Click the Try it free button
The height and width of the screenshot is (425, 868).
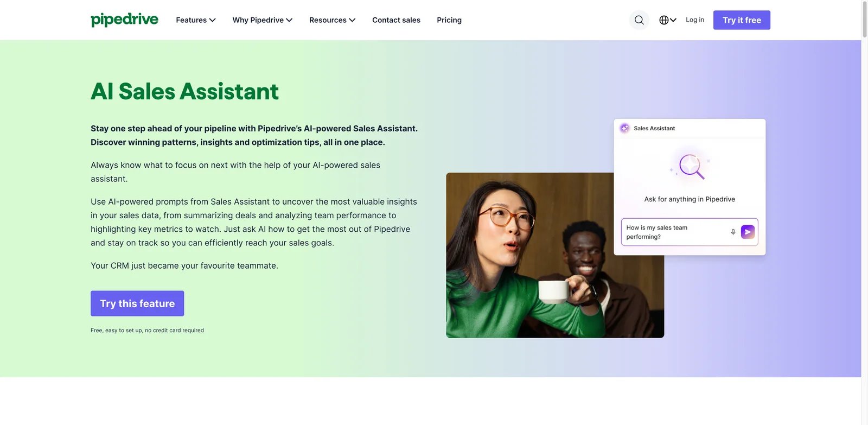tap(742, 20)
